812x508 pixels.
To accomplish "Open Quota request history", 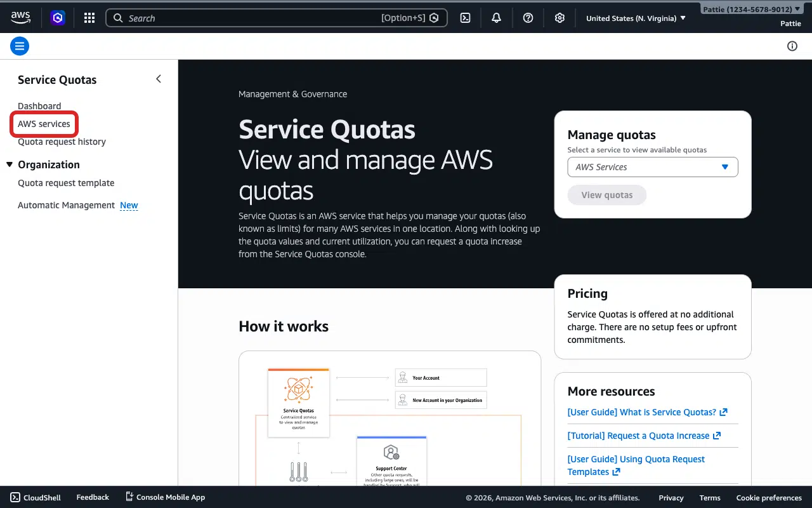I will 62,142.
